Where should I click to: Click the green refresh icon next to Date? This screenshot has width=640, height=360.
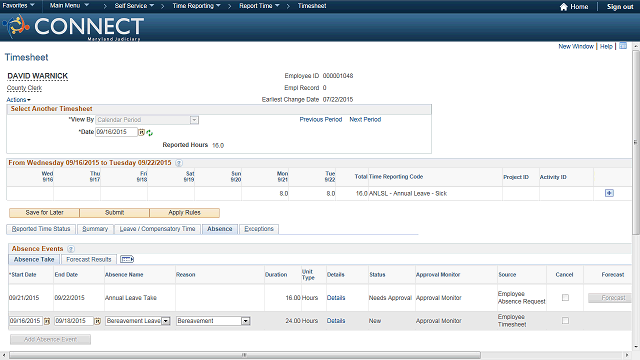pos(149,133)
